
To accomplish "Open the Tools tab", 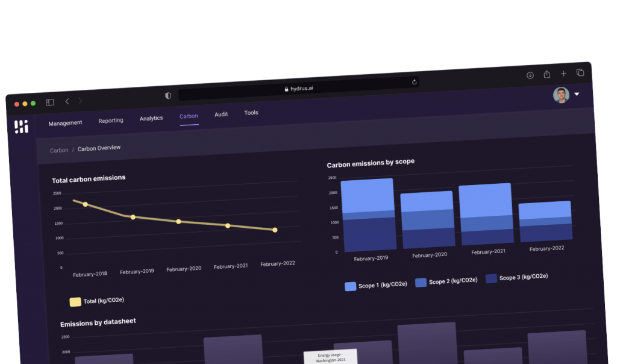I will click(251, 113).
